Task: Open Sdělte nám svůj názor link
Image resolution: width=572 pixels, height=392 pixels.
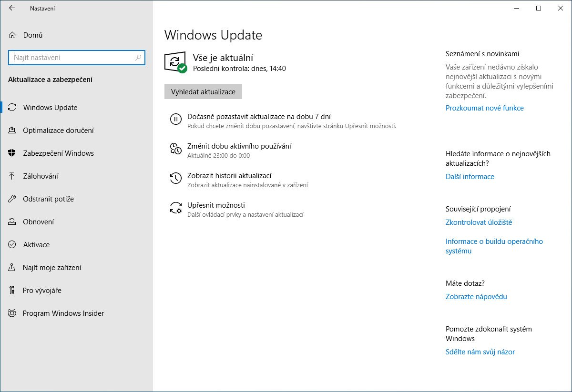Action: (x=480, y=352)
